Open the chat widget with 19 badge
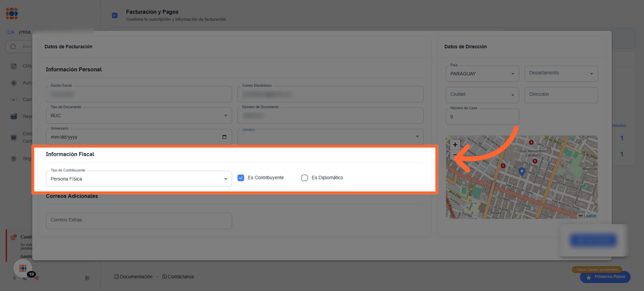Screen dimensions: 644x291 tap(23, 268)
